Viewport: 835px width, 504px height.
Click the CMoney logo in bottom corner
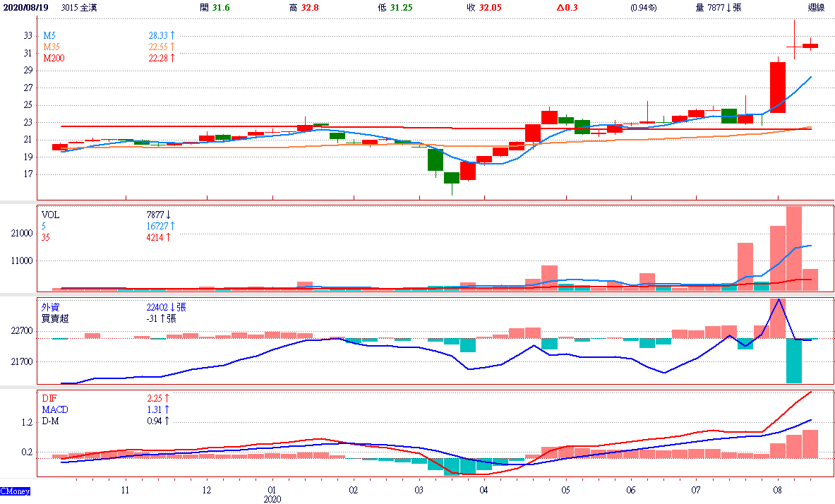pos(14,491)
